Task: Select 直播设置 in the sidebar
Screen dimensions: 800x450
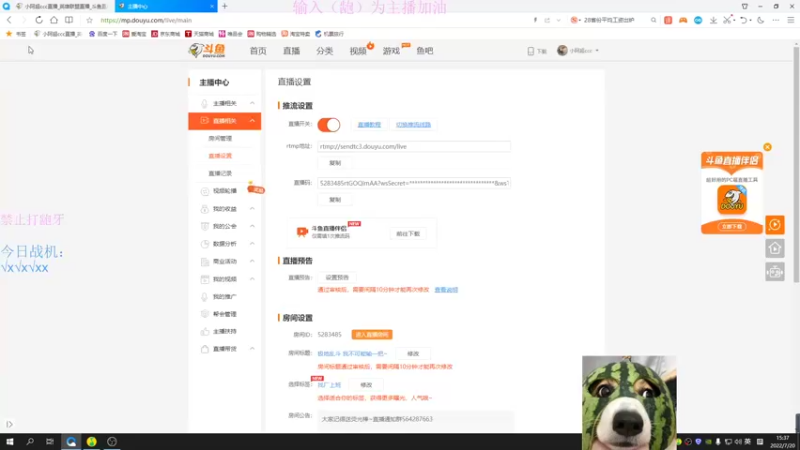Action: coord(220,156)
